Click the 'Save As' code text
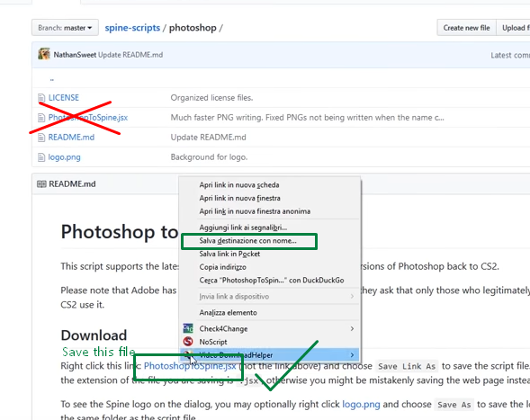This screenshot has width=530, height=420. (x=454, y=405)
